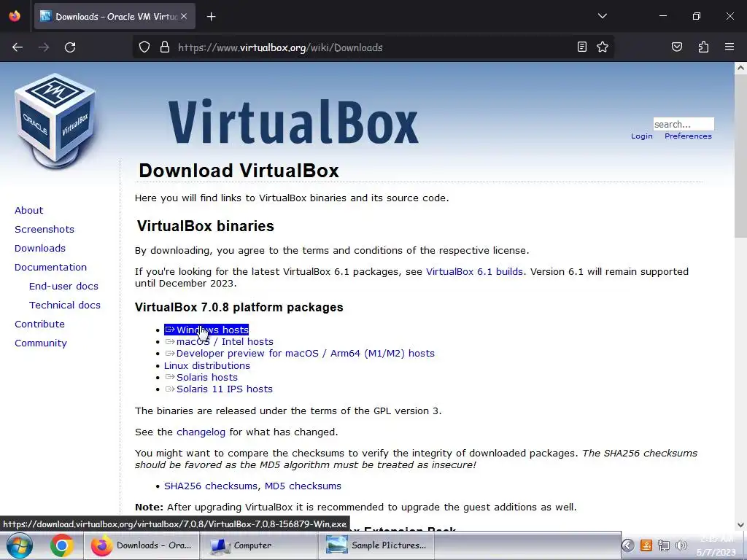
Task: Bookmark this page with the star icon
Action: [x=603, y=47]
